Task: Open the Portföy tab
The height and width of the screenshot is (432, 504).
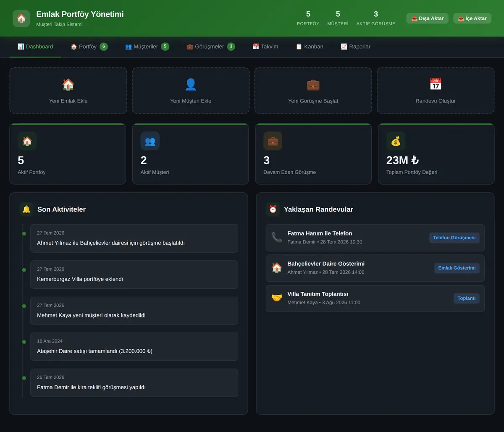Action: pyautogui.click(x=89, y=47)
